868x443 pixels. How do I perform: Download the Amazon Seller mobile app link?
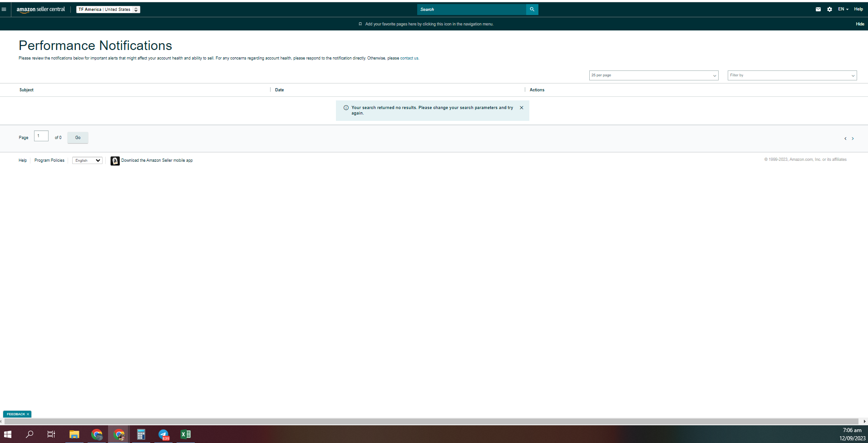(157, 160)
